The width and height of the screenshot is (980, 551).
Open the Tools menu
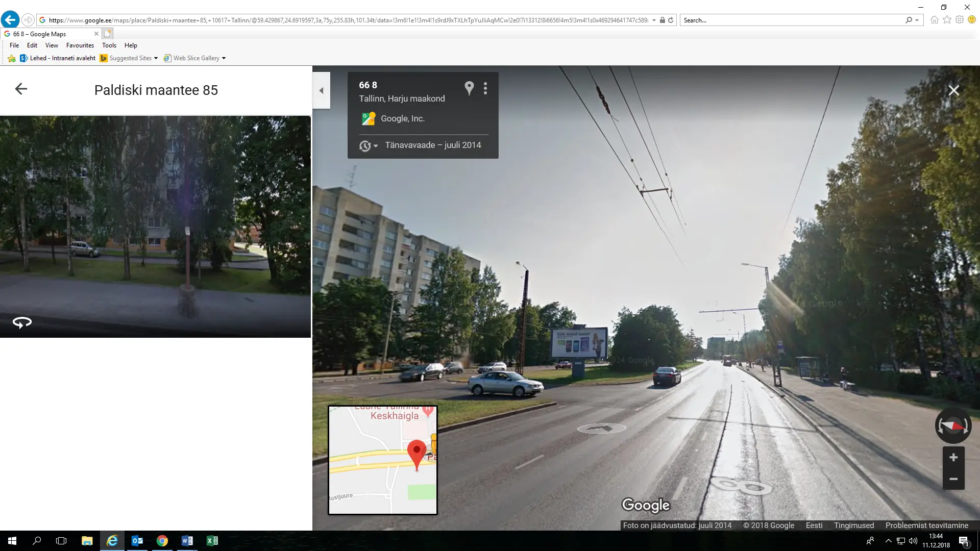tap(109, 45)
